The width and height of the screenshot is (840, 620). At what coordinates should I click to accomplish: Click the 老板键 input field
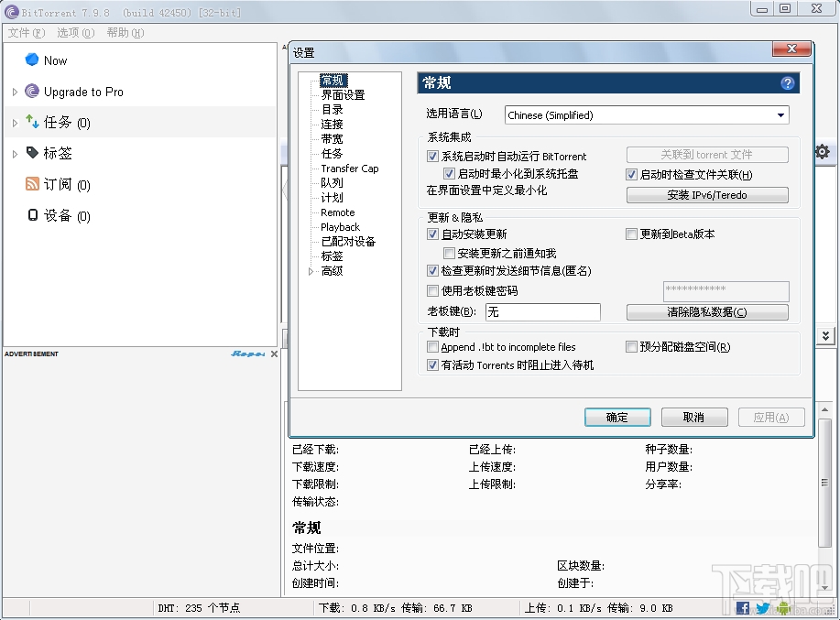point(542,312)
